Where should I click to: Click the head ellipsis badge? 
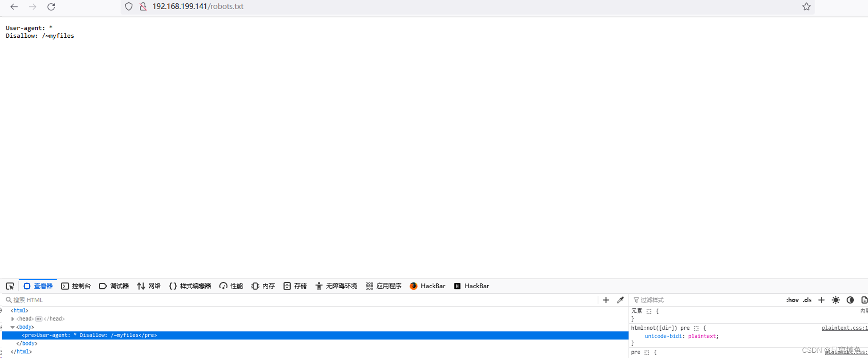[39, 319]
